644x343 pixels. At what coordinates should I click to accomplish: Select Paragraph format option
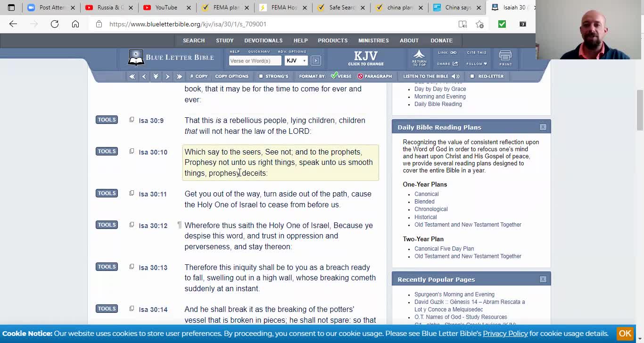pos(375,76)
